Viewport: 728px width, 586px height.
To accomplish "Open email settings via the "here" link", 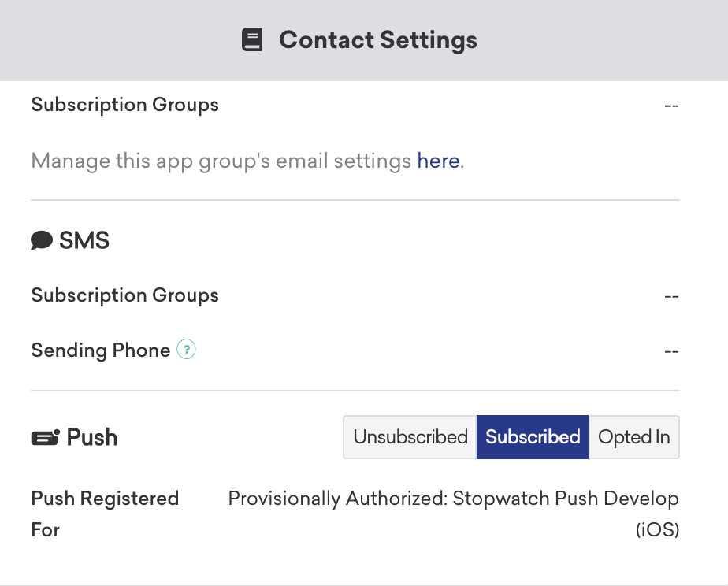I will (x=438, y=161).
